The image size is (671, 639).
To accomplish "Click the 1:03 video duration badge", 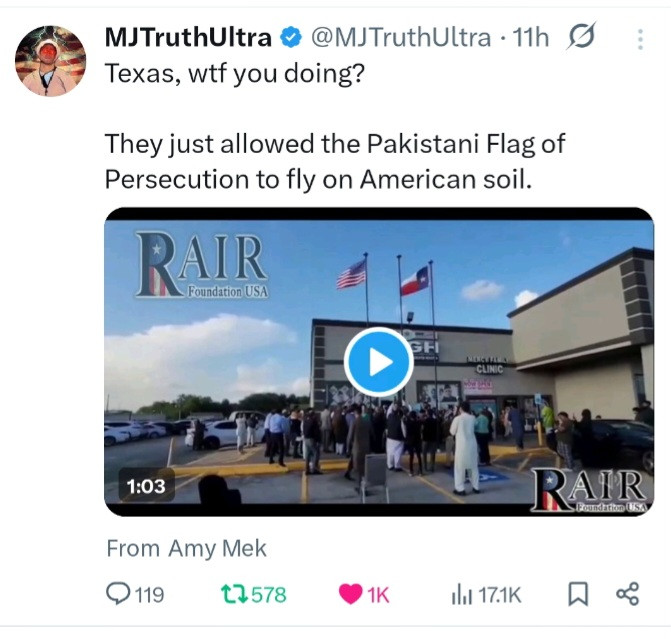I will 146,486.
